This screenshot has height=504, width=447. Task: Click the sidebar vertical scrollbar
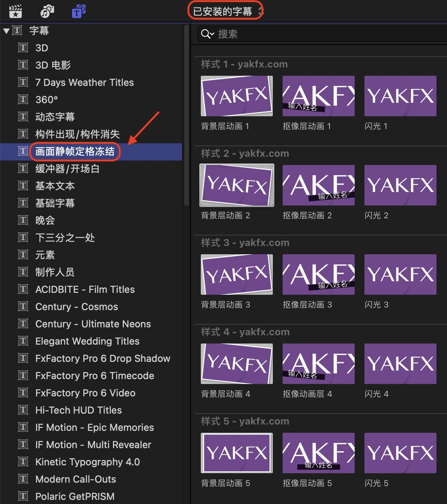pos(187,116)
